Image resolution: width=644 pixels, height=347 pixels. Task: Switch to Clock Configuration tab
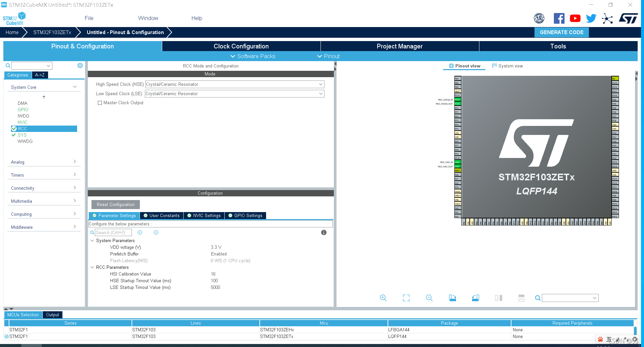pos(241,46)
